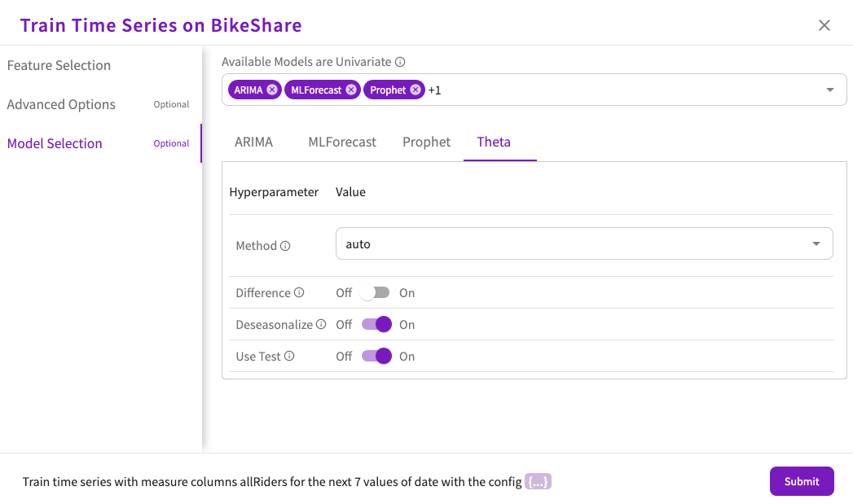
Task: Click the Value column header
Action: (x=350, y=192)
